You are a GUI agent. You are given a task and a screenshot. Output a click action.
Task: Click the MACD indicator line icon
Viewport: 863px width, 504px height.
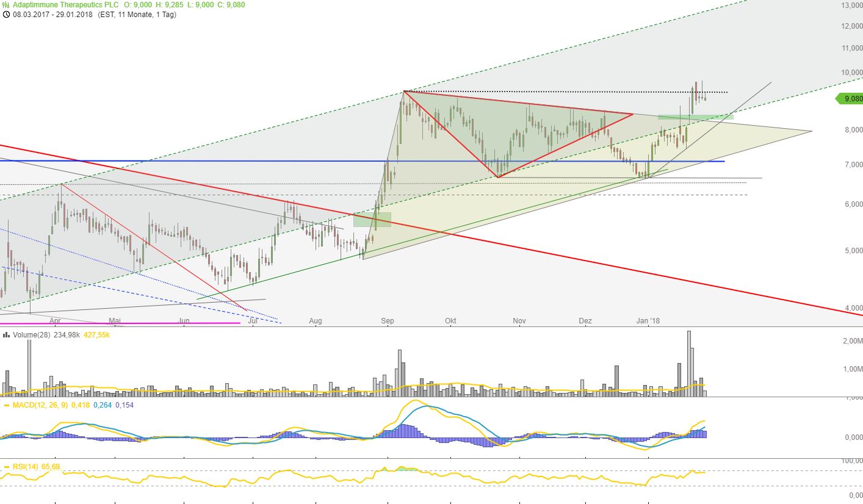pos(6,405)
